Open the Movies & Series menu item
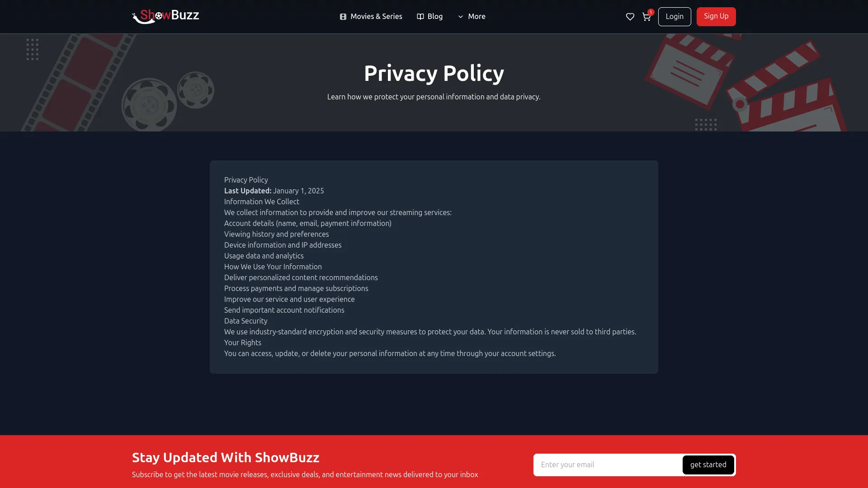Screen dimensions: 868x488 pyautogui.click(x=376, y=17)
